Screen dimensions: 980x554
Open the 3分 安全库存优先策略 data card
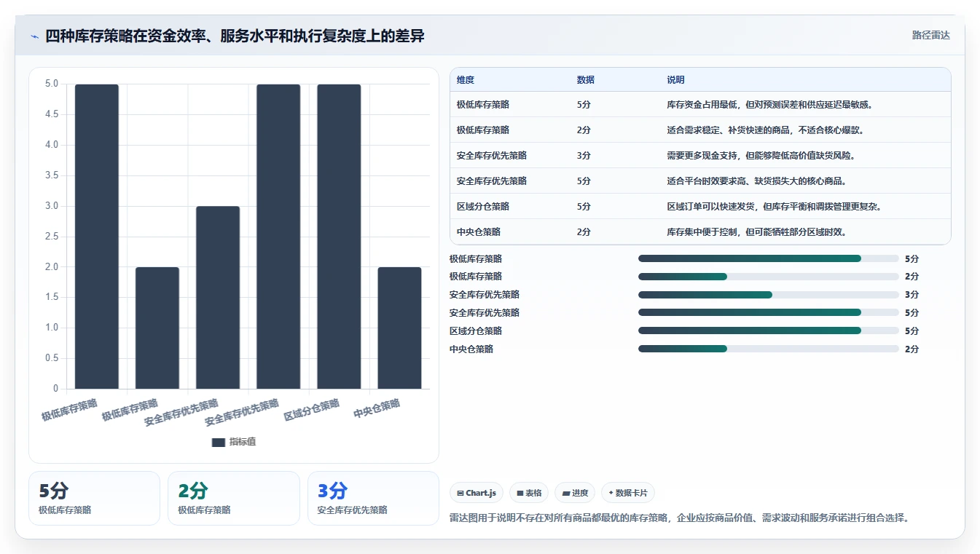click(373, 498)
